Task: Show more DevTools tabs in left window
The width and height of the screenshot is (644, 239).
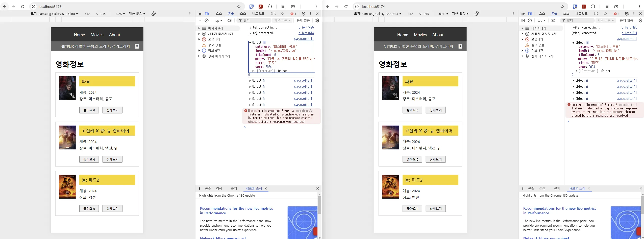Action: point(282,14)
